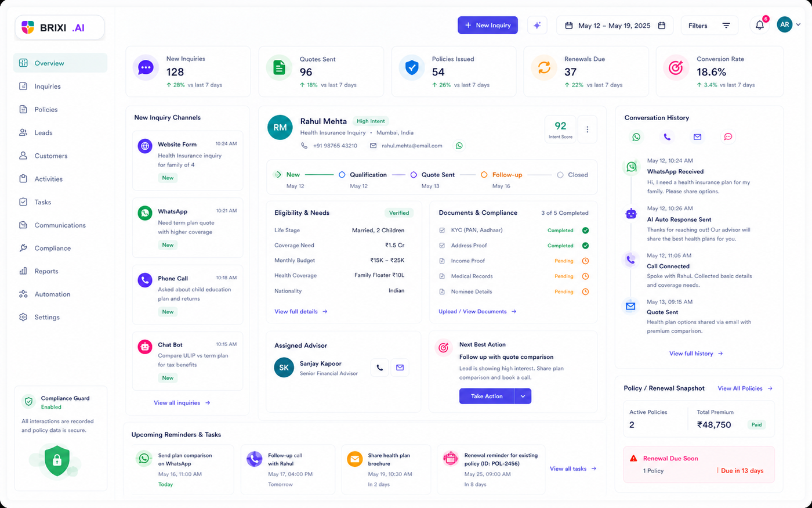Click the Phone Call channel icon

click(x=145, y=280)
